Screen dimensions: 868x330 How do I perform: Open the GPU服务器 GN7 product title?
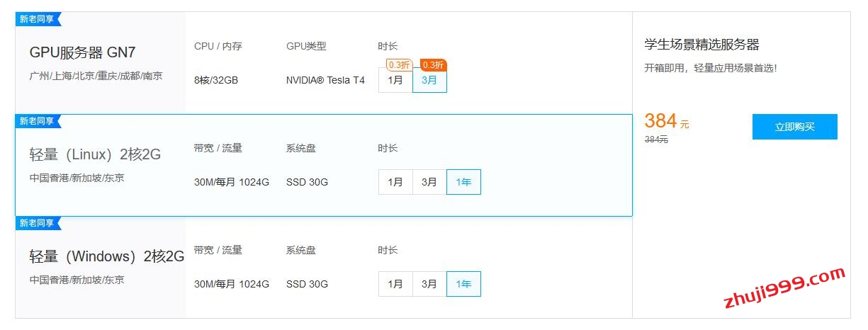[82, 52]
